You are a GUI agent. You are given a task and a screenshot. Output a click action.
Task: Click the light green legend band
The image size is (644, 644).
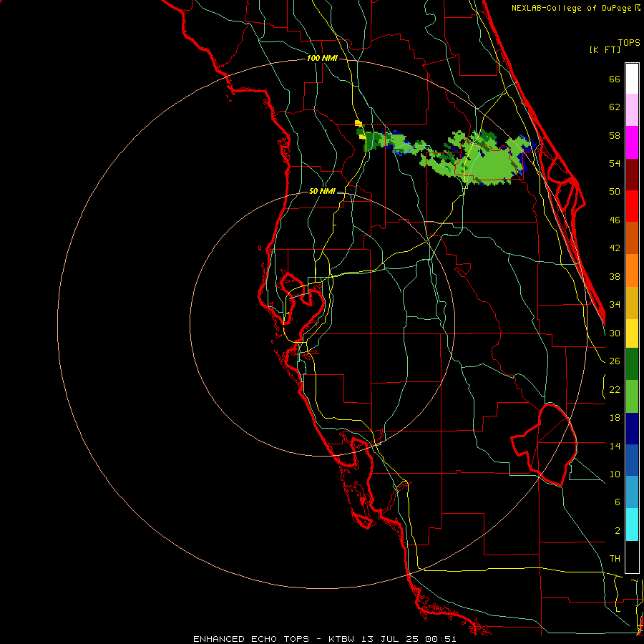click(632, 396)
